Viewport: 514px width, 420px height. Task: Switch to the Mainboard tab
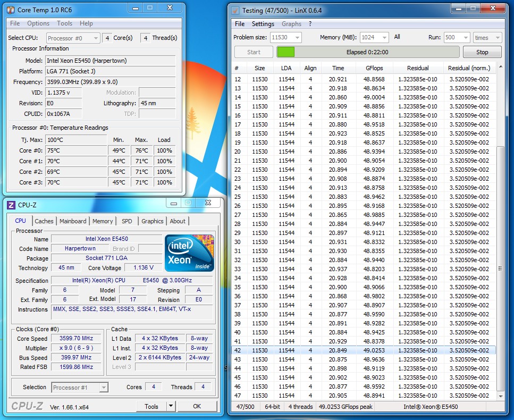coord(73,221)
